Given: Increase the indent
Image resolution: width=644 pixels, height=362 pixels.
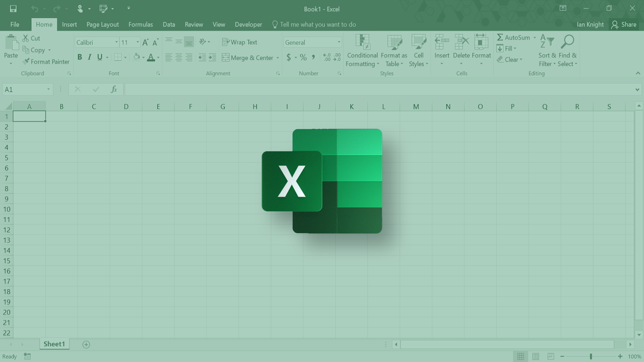Looking at the screenshot, I should [x=212, y=58].
